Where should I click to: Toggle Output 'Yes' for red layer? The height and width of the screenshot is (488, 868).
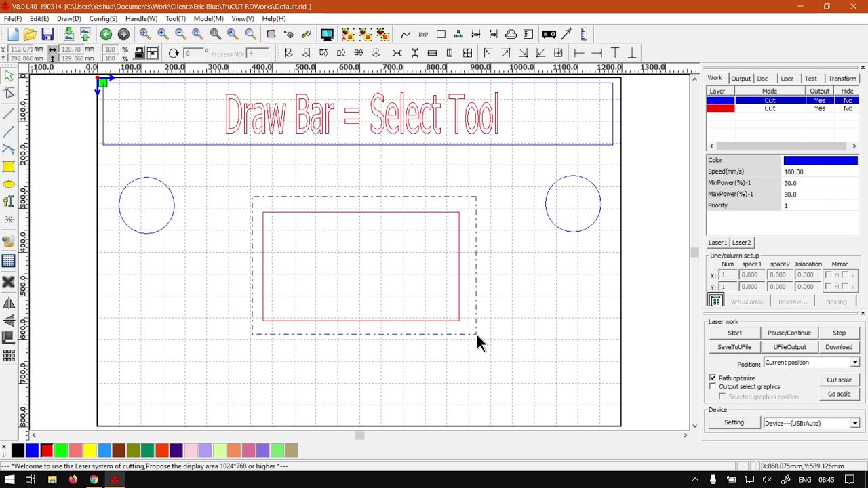[819, 108]
